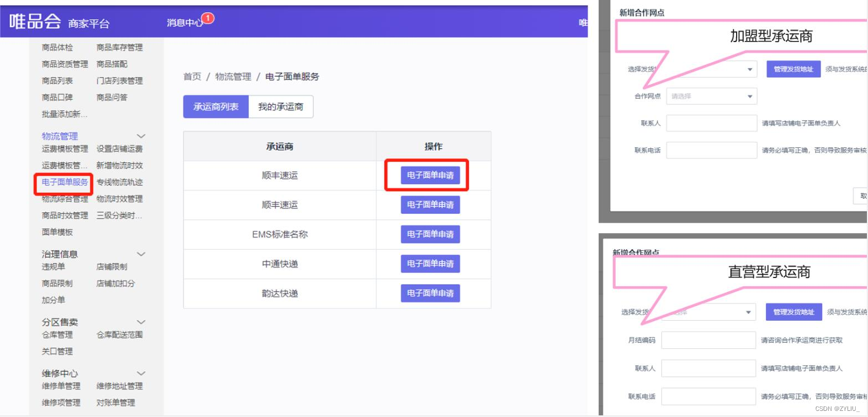Collapse the 维修中心 section chevron
The width and height of the screenshot is (868, 417).
coord(141,374)
